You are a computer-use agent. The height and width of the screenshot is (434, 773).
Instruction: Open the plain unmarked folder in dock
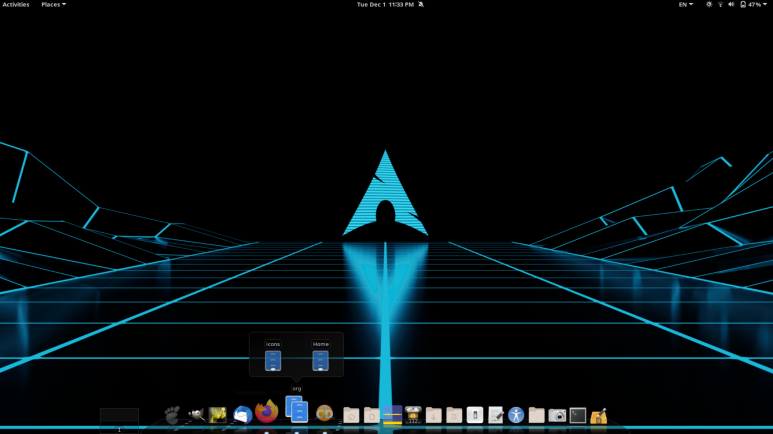click(x=536, y=415)
